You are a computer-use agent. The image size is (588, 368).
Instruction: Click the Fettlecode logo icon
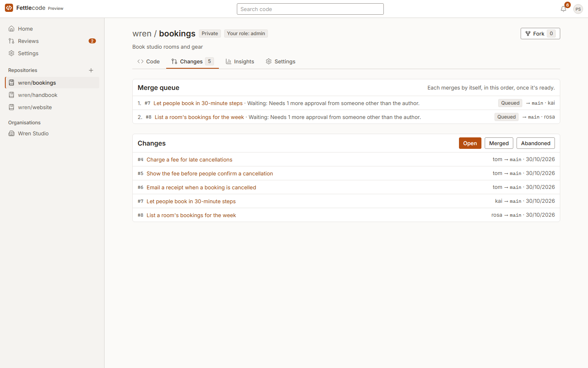tap(9, 8)
